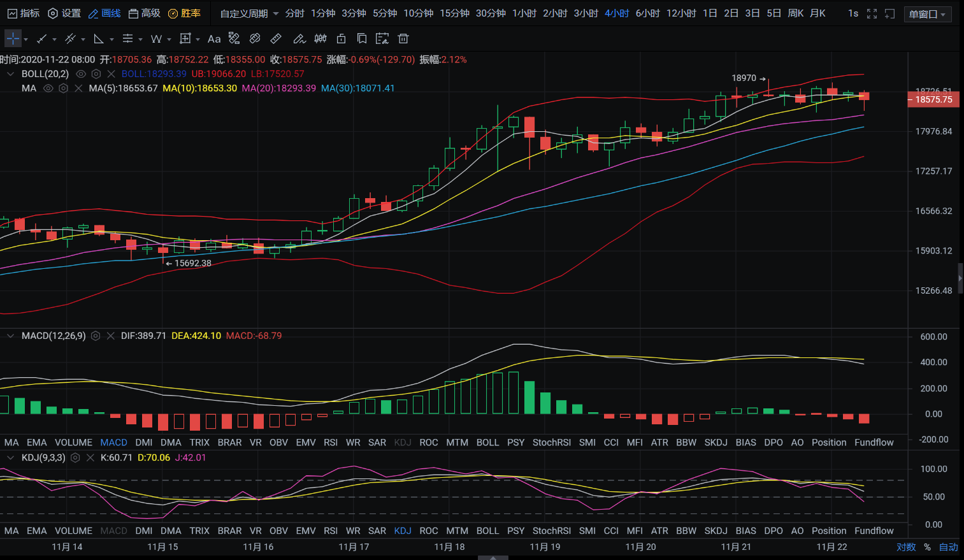Click the right edge panel collapse handle
Screen dimensions: 964x560
[x=960, y=278]
